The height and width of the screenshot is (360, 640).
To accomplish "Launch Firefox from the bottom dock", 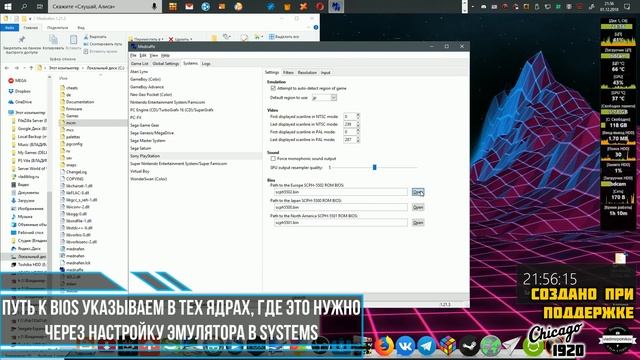I will click(x=384, y=346).
